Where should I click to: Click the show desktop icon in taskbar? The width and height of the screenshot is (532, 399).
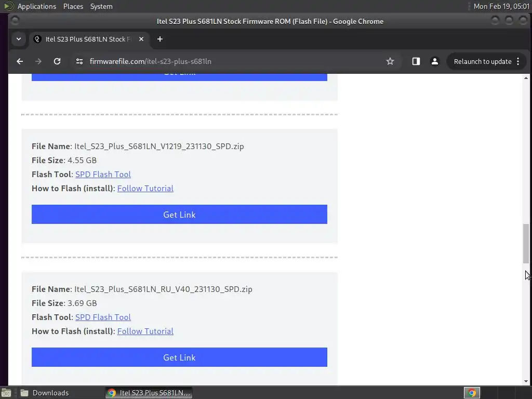pyautogui.click(x=6, y=393)
